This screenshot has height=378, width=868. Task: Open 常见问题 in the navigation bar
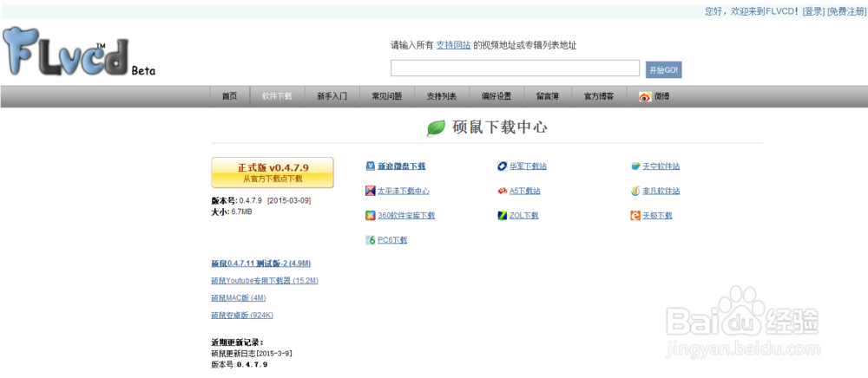click(387, 97)
